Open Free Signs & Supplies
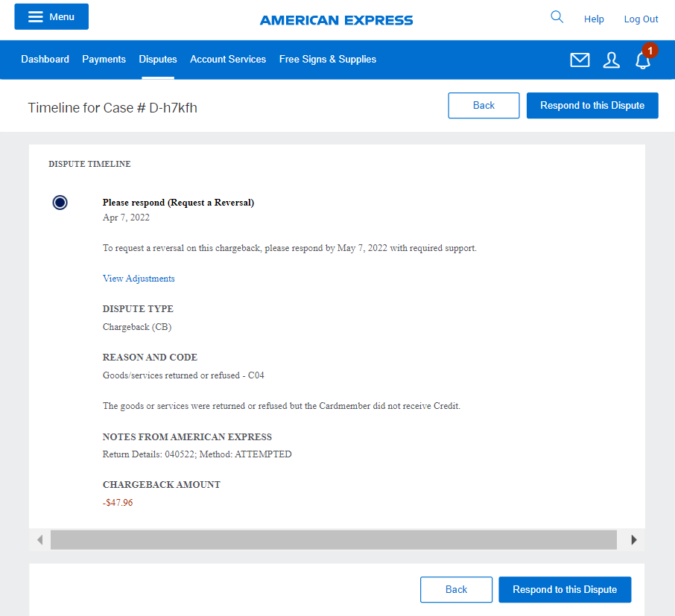The height and width of the screenshot is (616, 675). [x=328, y=60]
